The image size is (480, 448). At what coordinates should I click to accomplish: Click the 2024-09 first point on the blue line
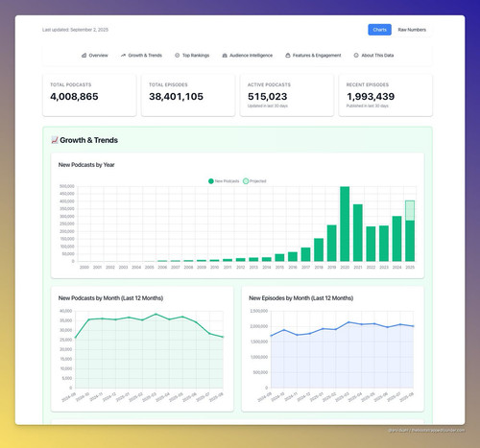(272, 336)
